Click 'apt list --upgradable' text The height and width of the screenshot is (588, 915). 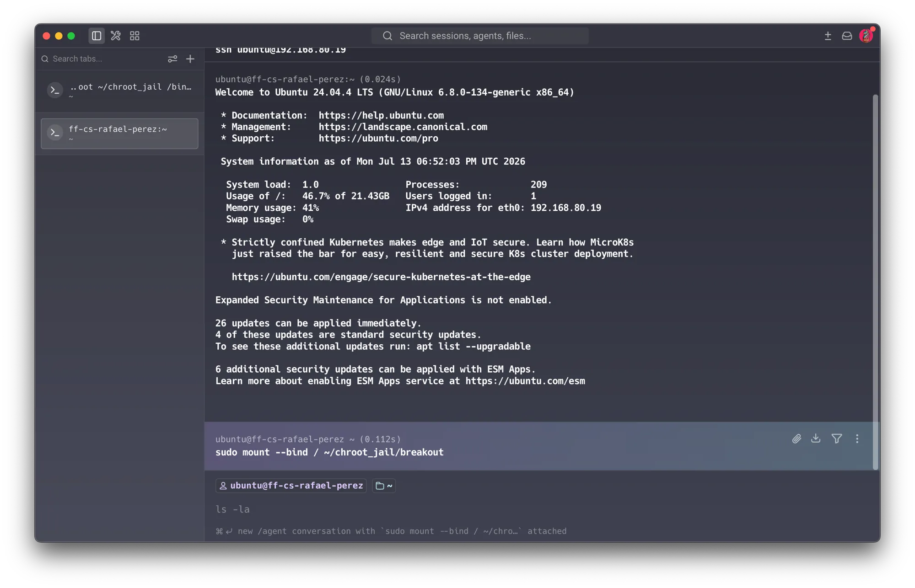coord(474,346)
